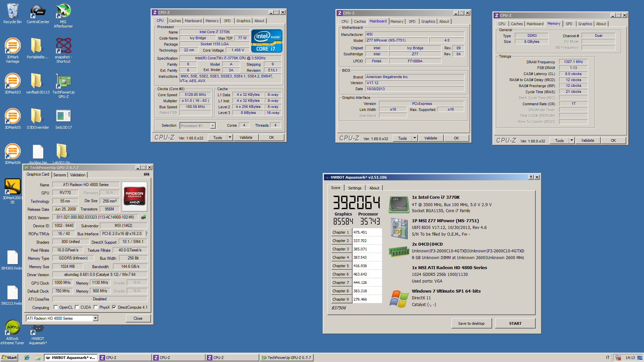Open the Recycle Bin desktop icon
The height and width of the screenshot is (362, 644).
12,13
